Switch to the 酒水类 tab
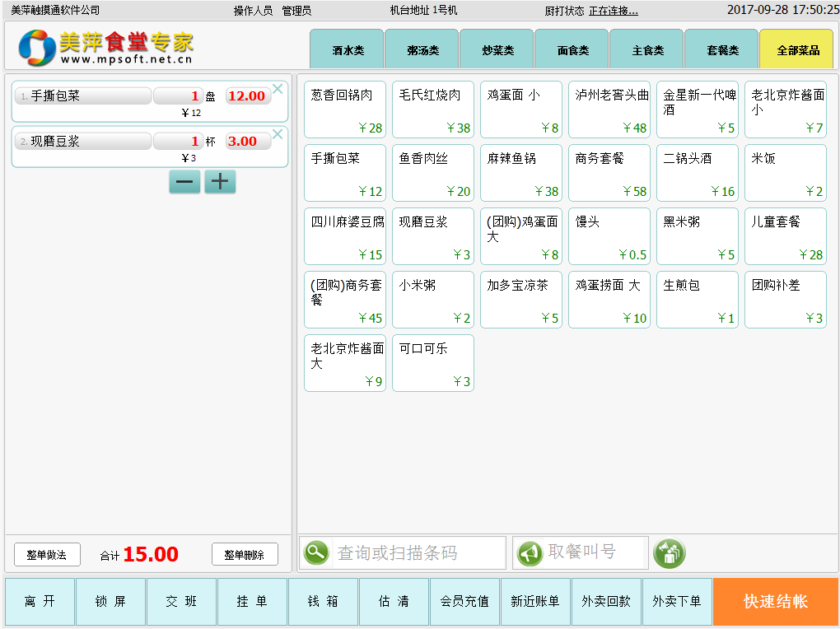This screenshot has height=629, width=840. point(348,50)
